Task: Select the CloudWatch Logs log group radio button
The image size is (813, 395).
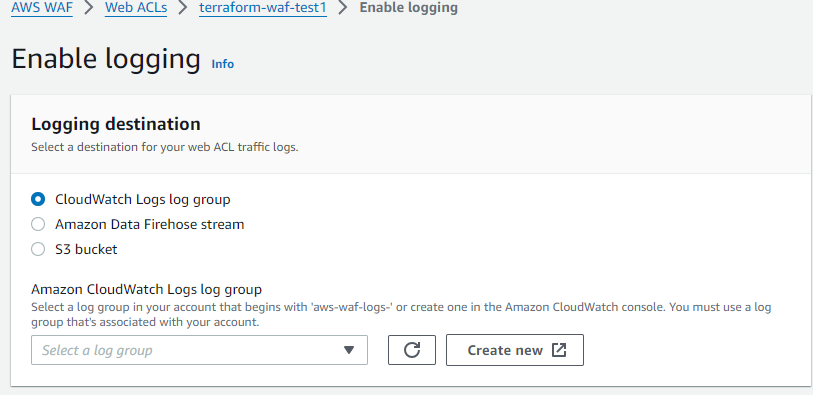Action: point(38,199)
